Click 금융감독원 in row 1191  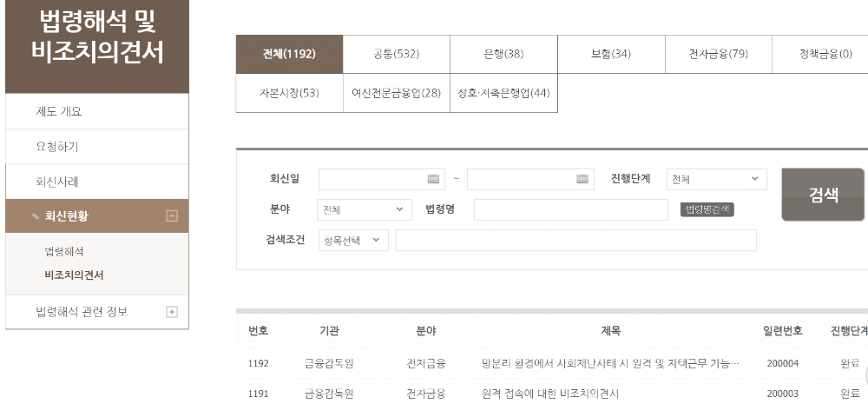tap(329, 394)
